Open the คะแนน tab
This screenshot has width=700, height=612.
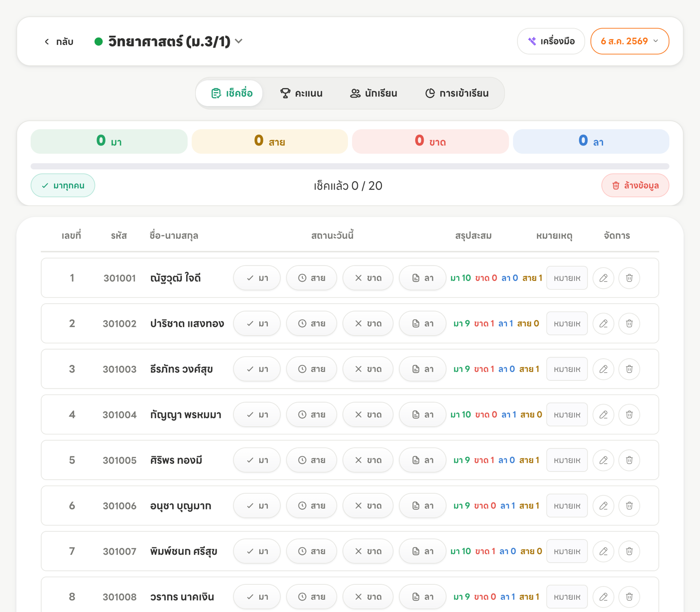click(x=301, y=93)
